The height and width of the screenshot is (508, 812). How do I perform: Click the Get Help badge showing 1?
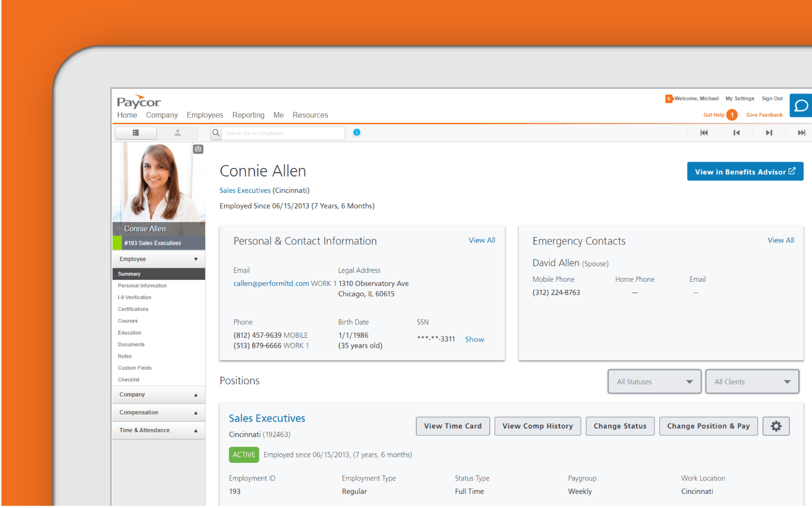pyautogui.click(x=732, y=115)
